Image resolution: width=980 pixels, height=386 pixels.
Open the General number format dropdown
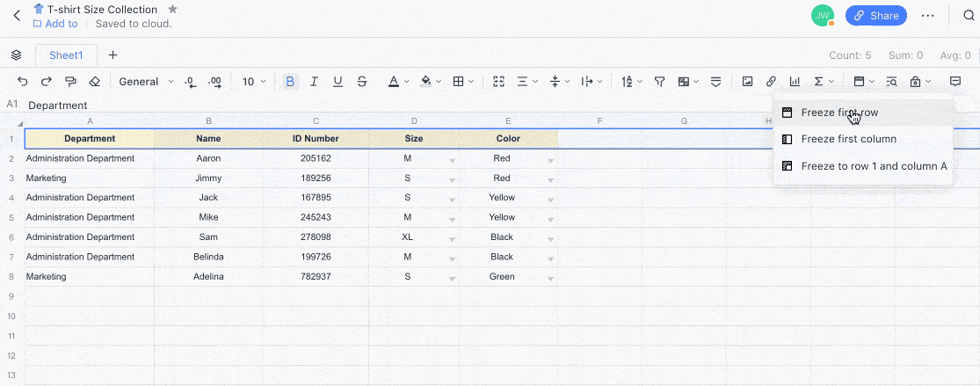click(146, 82)
